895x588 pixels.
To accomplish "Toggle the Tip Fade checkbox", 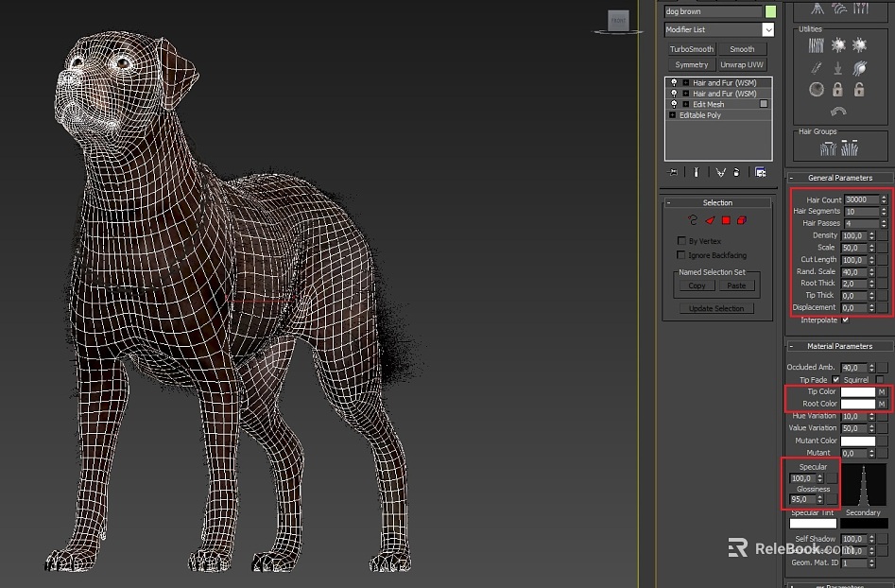I will 835,380.
